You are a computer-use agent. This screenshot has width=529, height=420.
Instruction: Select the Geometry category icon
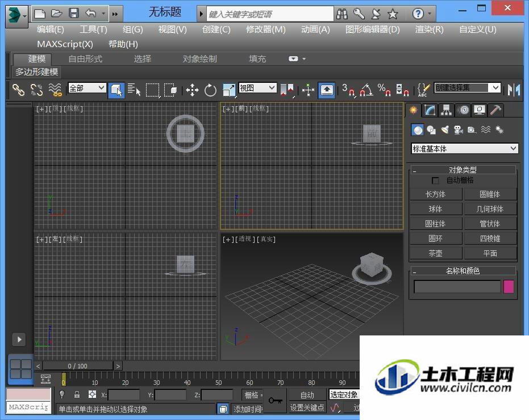(418, 130)
